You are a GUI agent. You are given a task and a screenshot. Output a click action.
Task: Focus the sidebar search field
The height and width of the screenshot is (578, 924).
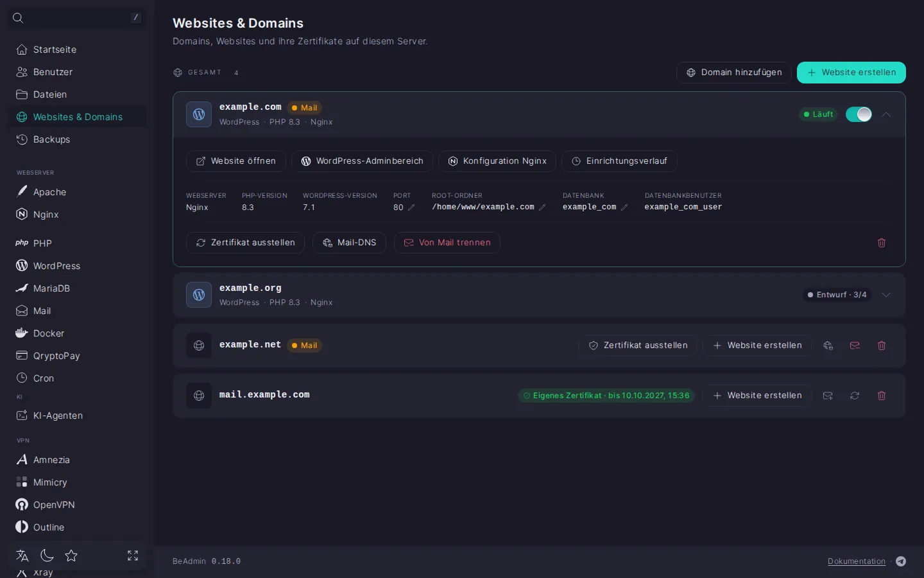(77, 18)
